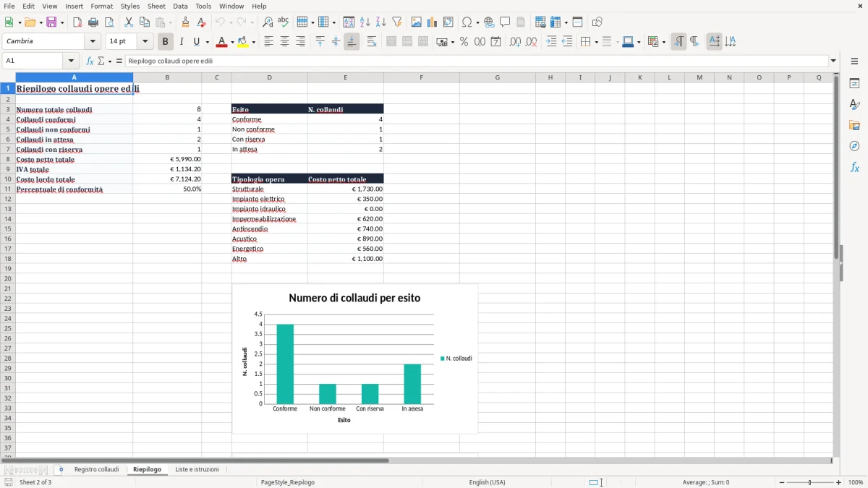
Task: Cut the selection with scissors icon
Action: point(129,22)
